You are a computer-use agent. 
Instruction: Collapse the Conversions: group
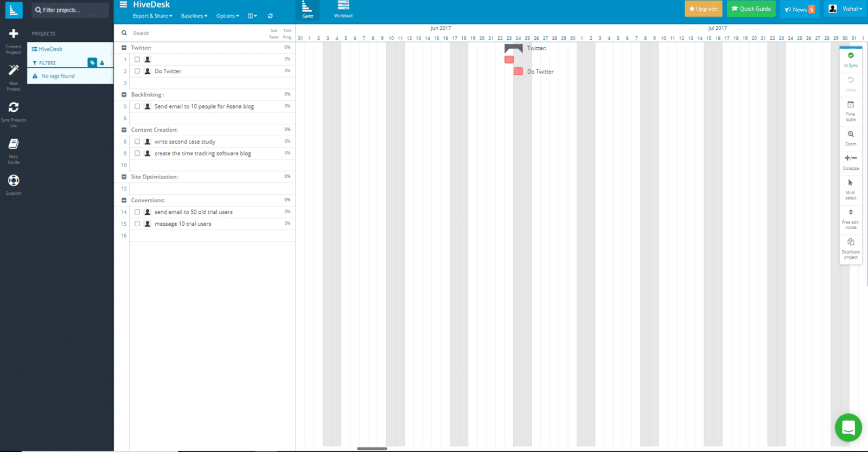pos(124,200)
